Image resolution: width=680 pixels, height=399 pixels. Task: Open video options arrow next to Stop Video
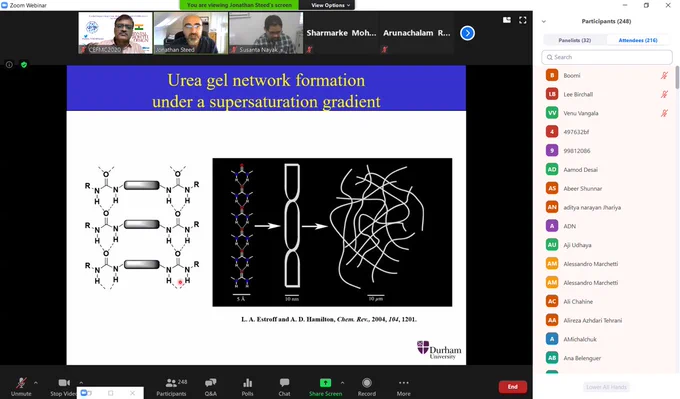click(x=81, y=383)
